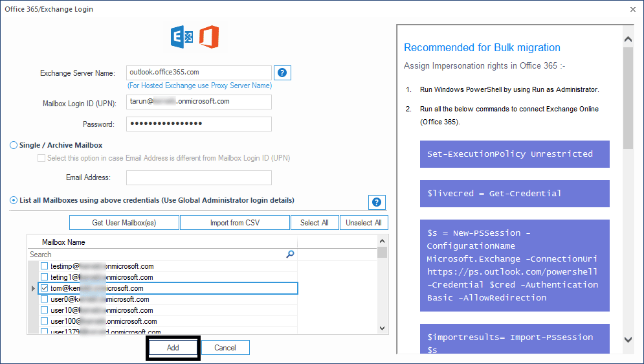Click the Run Windows PowerShell instruction text
This screenshot has width=644, height=364.
tap(509, 89)
